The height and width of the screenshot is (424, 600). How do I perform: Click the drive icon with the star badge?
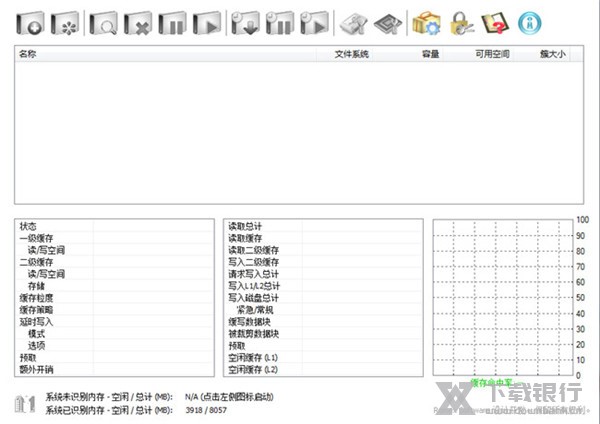pos(64,21)
